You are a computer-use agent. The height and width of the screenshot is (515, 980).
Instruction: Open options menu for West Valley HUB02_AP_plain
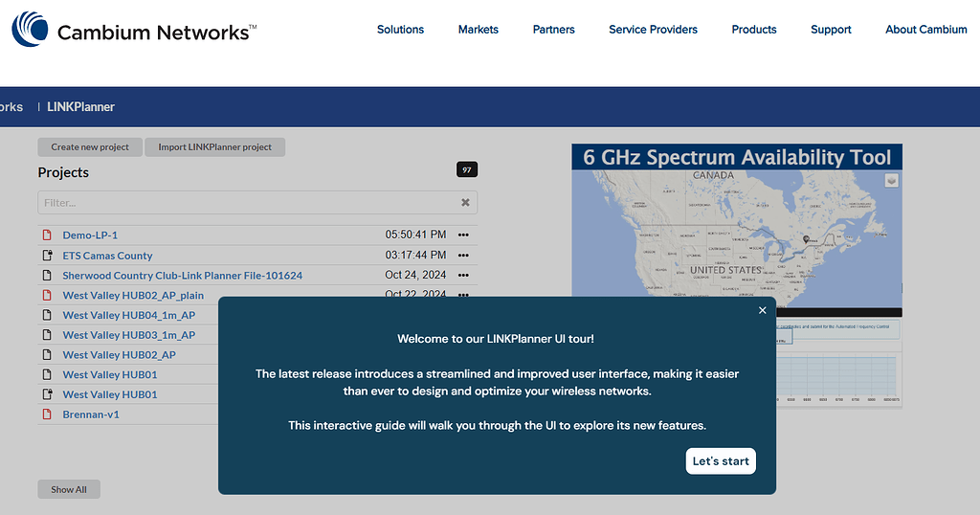(x=463, y=294)
